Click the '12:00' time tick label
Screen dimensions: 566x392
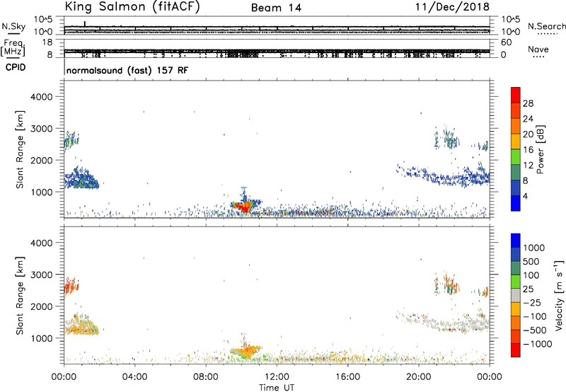pos(277,377)
